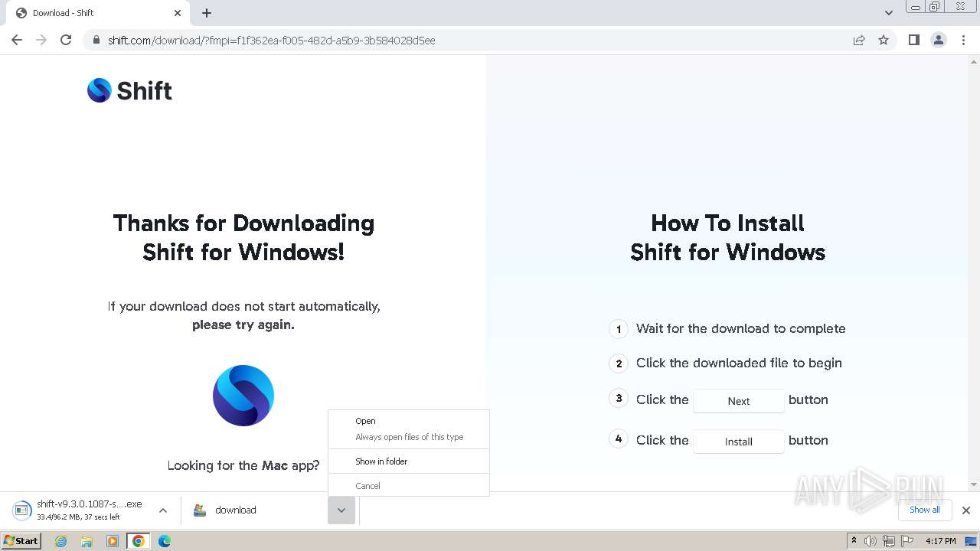Open Chrome three-dot menu
The image size is (980, 551).
(964, 40)
